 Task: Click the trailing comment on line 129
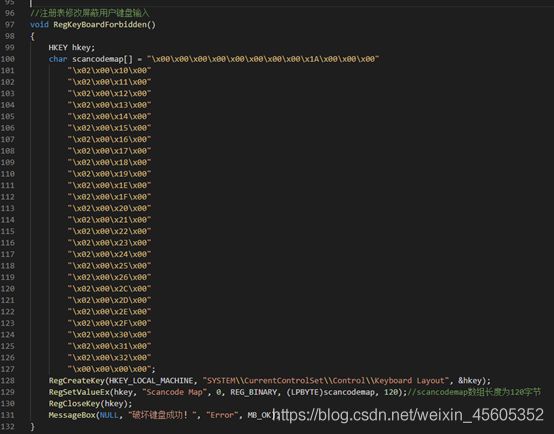pyautogui.click(x=474, y=392)
